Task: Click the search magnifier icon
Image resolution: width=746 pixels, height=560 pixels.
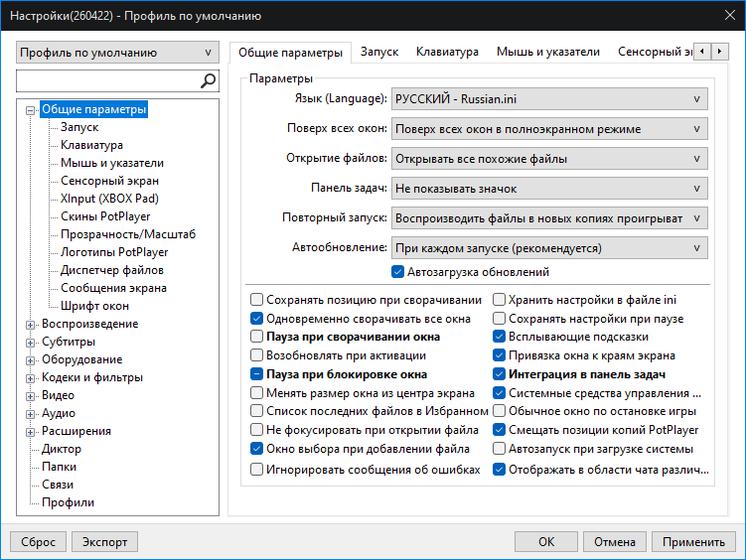Action: pyautogui.click(x=208, y=80)
